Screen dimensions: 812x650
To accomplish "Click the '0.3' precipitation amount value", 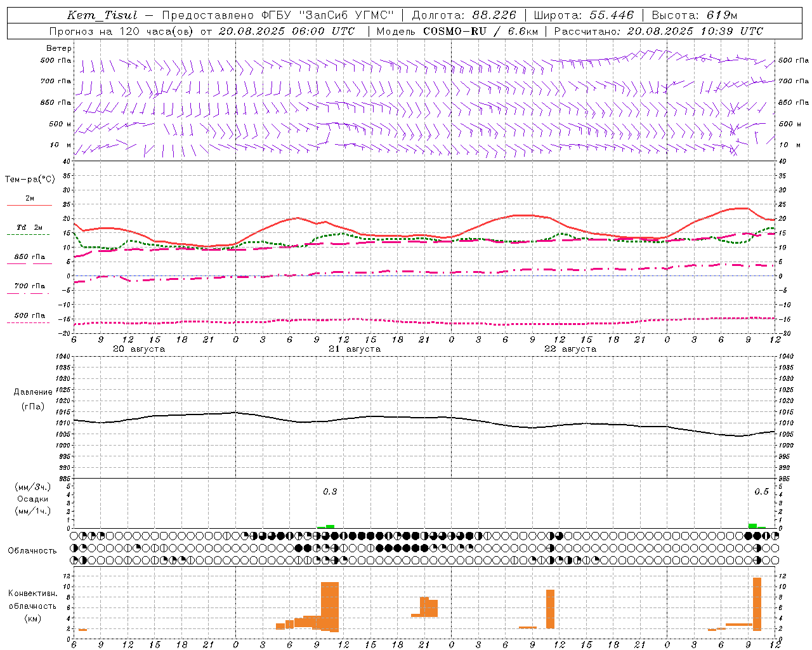I will (330, 491).
